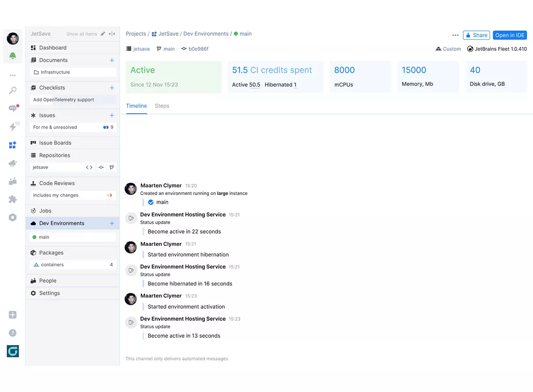Open notifications bell icon

(13, 56)
